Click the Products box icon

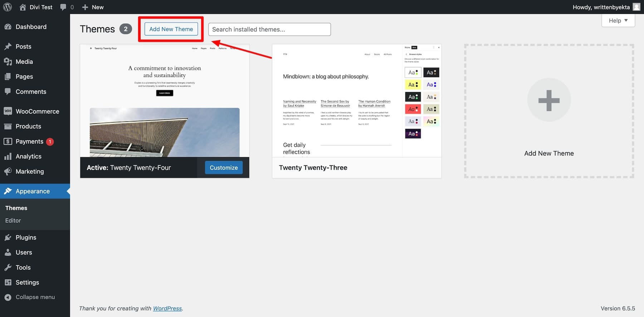[8, 126]
